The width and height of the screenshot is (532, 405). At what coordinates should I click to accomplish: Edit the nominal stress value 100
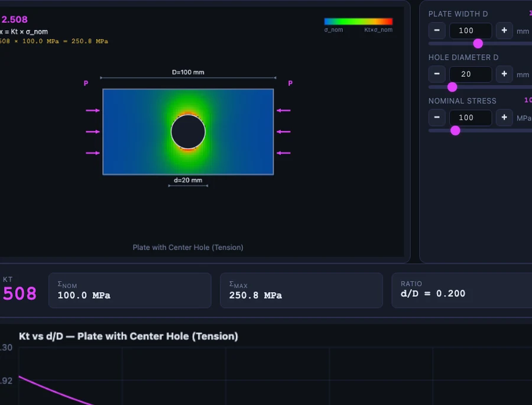pyautogui.click(x=471, y=118)
